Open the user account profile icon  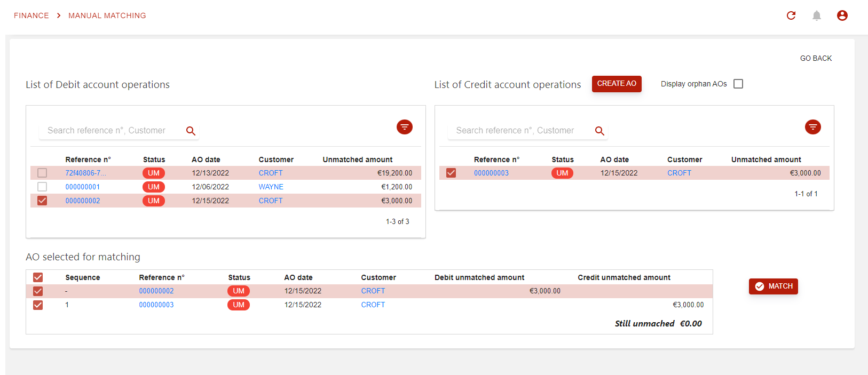[x=842, y=15]
